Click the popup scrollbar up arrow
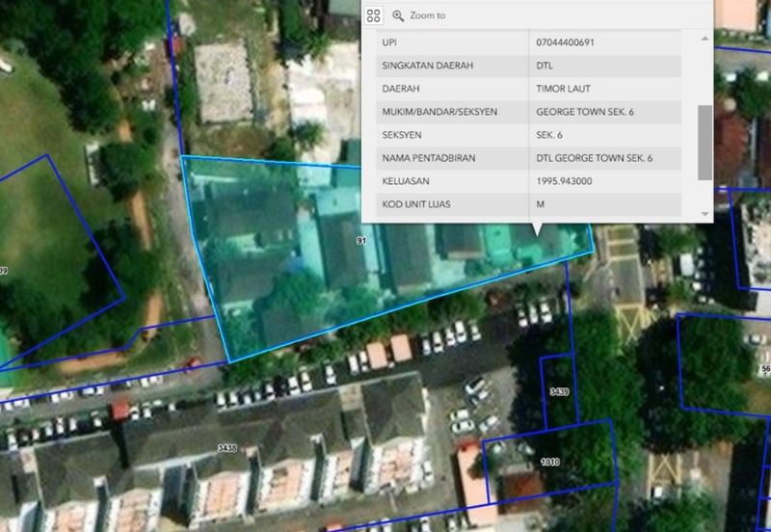Viewport: 771px width, 532px height. 705,40
